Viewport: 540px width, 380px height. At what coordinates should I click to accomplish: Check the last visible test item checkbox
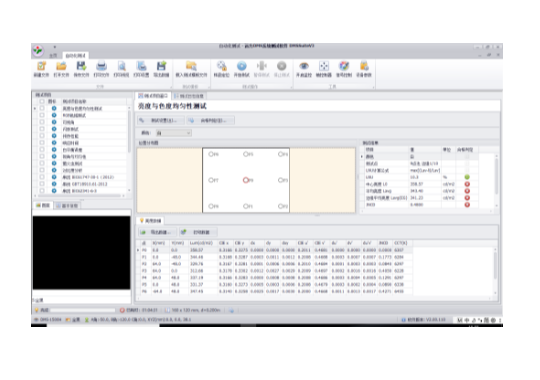pos(42,191)
